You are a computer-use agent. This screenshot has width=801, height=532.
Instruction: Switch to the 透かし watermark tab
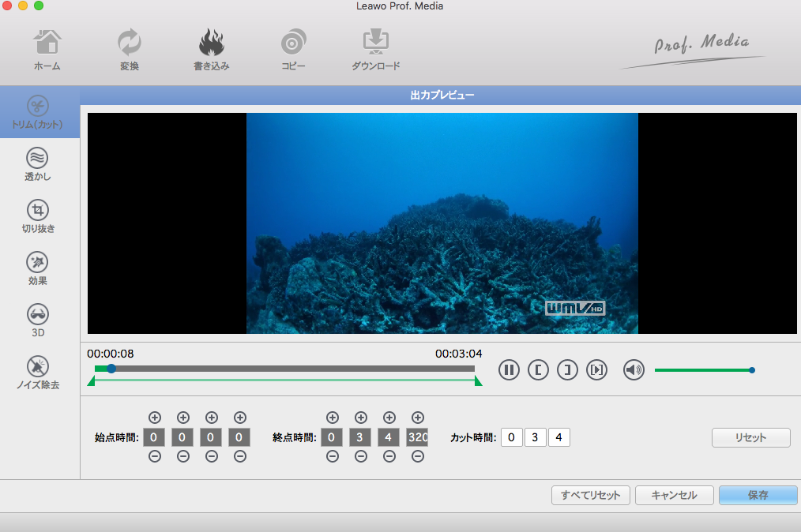(x=38, y=164)
